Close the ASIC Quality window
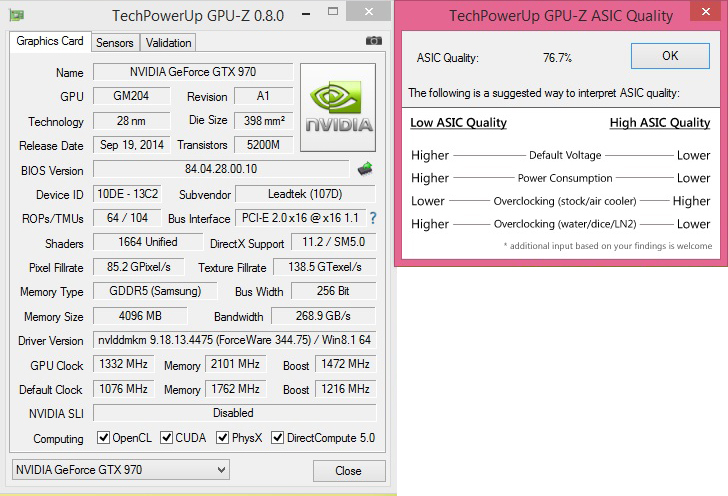This screenshot has width=728, height=496. coord(705,11)
